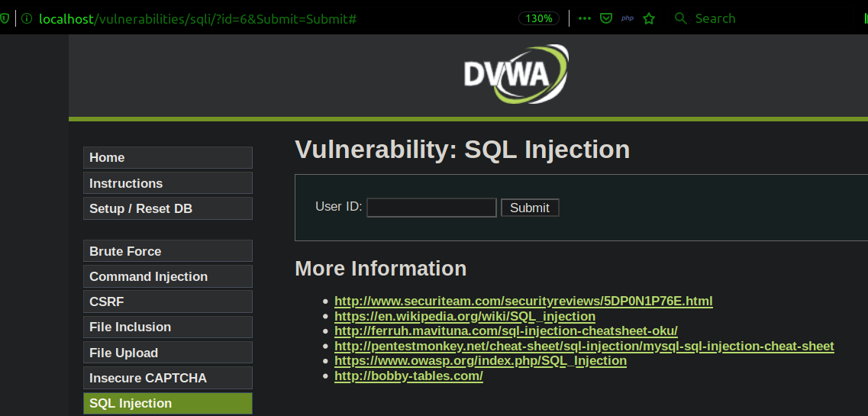The image size is (868, 416).
Task: Click the User ID input field
Action: click(x=431, y=208)
